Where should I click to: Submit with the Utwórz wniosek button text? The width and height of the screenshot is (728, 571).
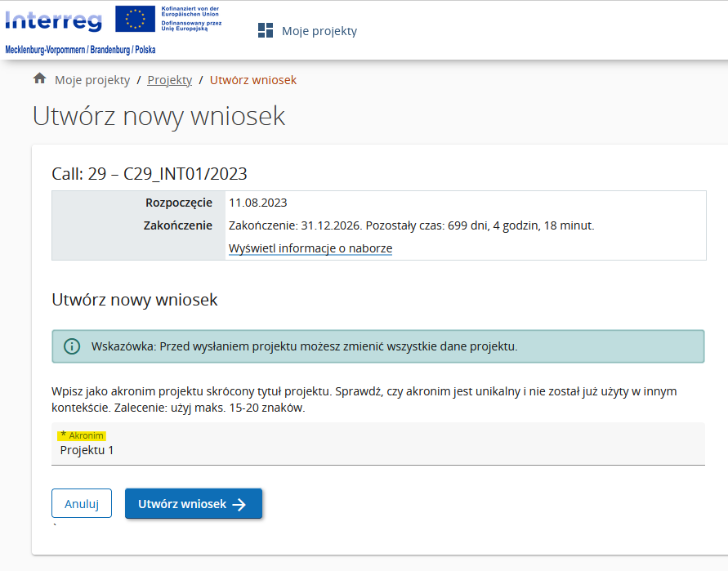(182, 504)
